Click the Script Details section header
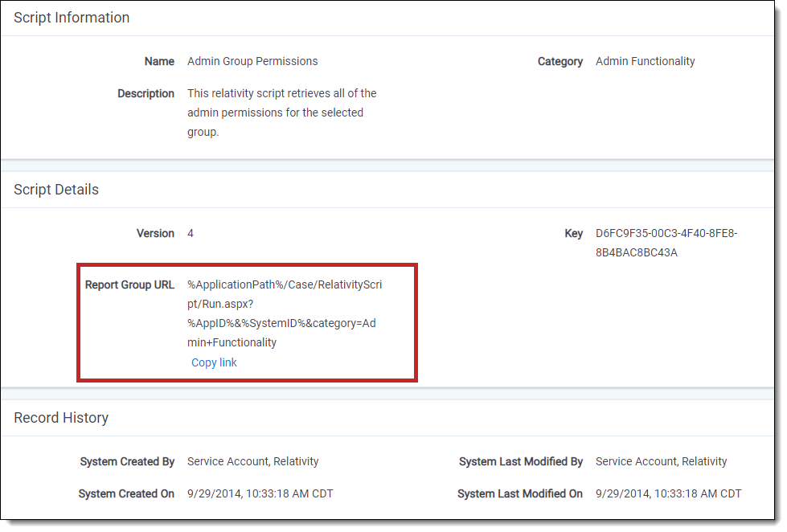 click(x=56, y=190)
